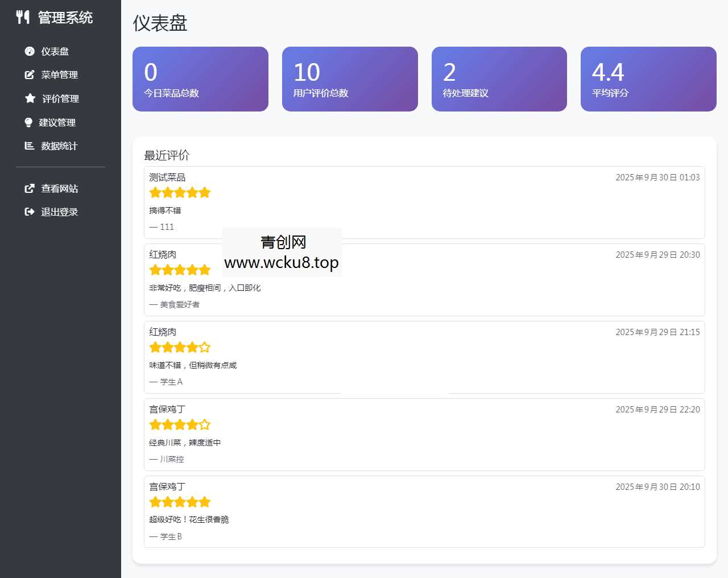The image size is (728, 578).
Task: Click the dashboard gauge icon in sidebar
Action: click(30, 51)
